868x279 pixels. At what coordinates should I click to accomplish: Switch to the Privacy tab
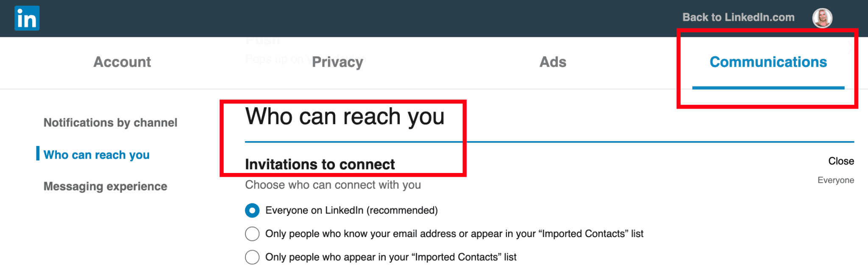pos(337,62)
